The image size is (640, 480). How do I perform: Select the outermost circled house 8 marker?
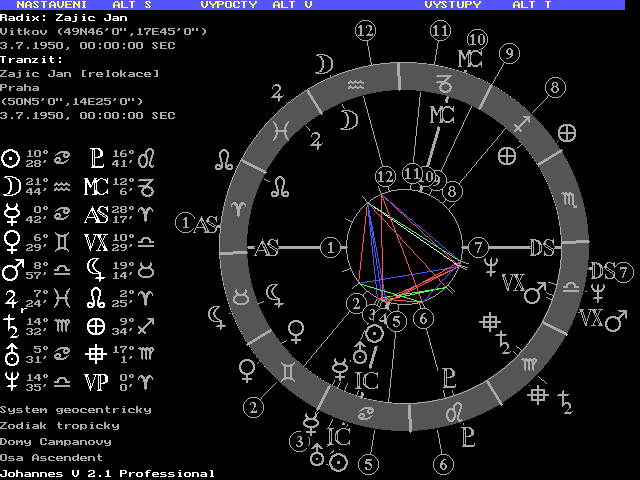point(553,88)
